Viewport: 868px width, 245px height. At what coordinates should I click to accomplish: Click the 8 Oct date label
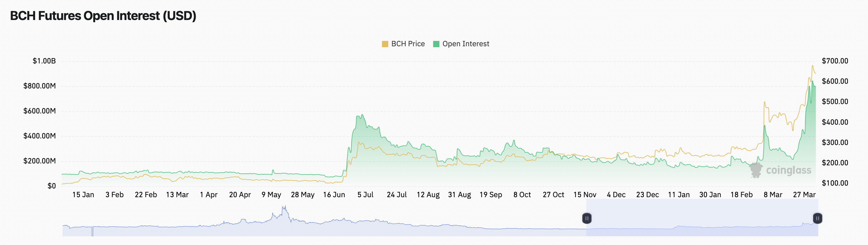[522, 195]
